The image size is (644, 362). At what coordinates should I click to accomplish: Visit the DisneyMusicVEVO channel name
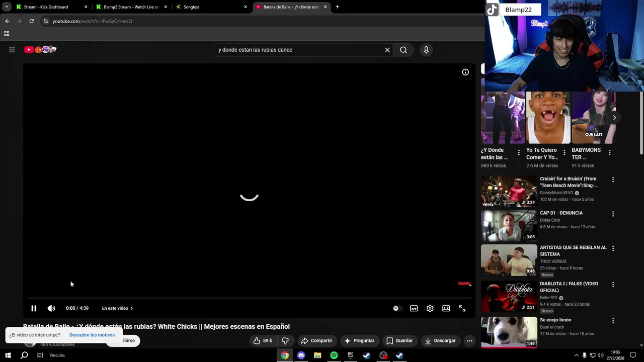(x=556, y=193)
